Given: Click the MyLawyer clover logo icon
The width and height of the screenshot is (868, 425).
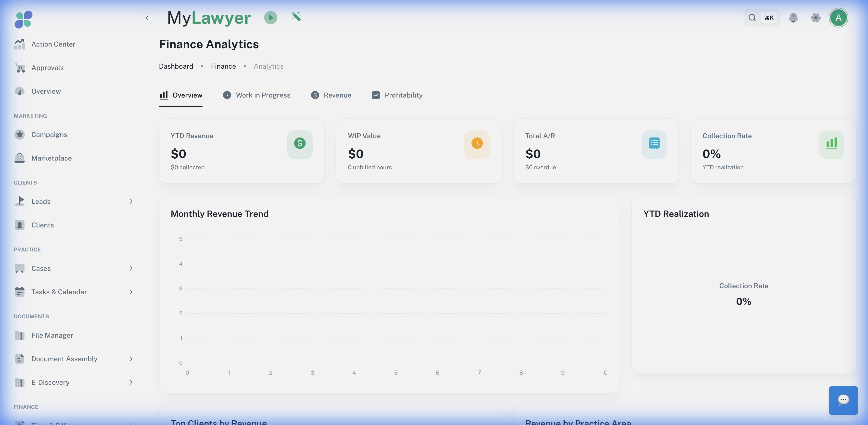Looking at the screenshot, I should [x=23, y=19].
